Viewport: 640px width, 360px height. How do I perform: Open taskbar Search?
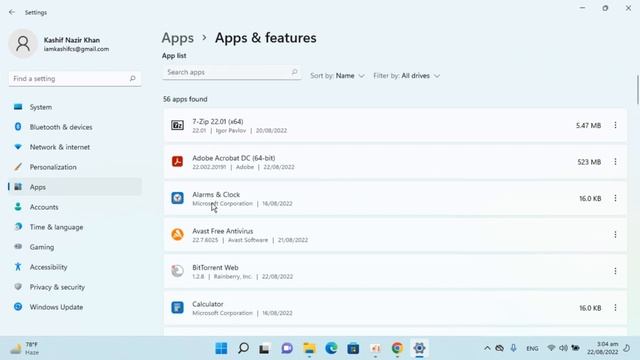tap(243, 348)
